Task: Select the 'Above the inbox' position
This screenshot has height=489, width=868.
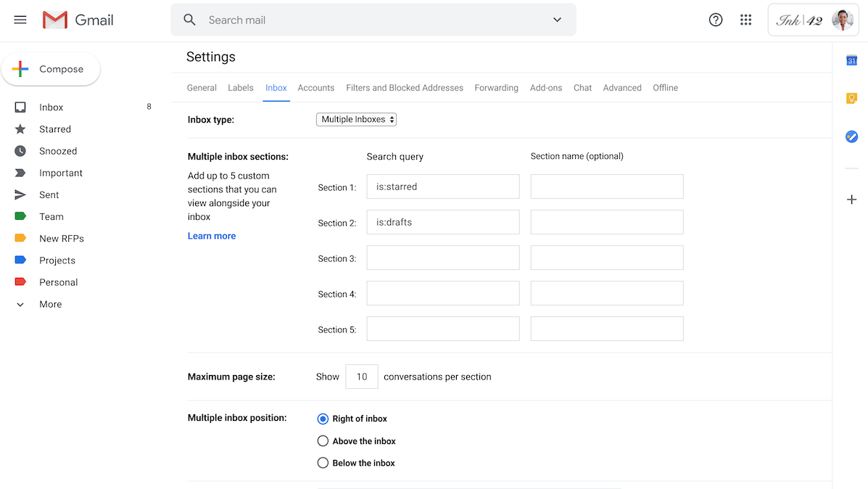Action: click(x=323, y=440)
